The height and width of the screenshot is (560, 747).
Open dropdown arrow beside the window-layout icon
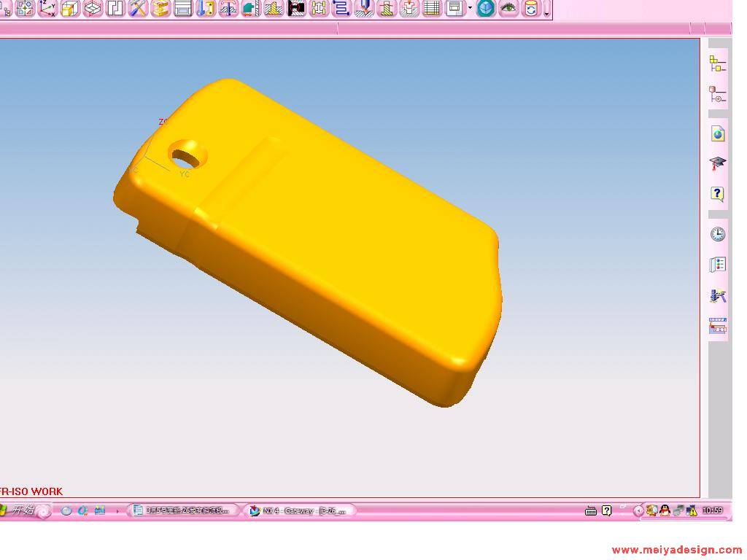[470, 9]
